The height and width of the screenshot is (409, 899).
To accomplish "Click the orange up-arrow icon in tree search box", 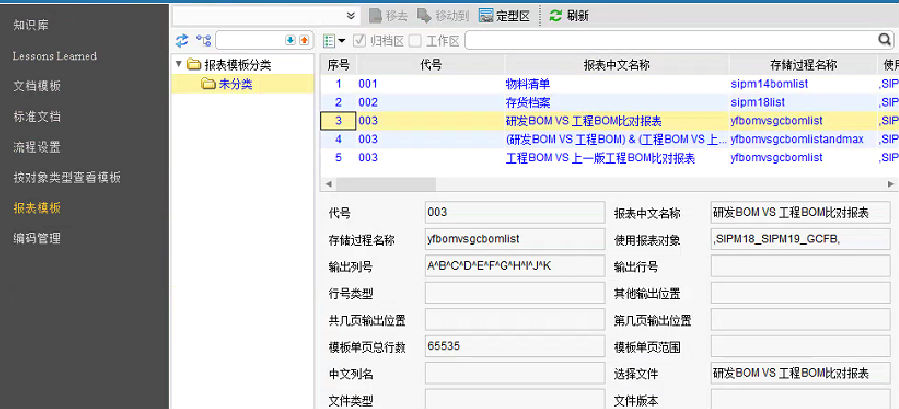I will pos(304,40).
